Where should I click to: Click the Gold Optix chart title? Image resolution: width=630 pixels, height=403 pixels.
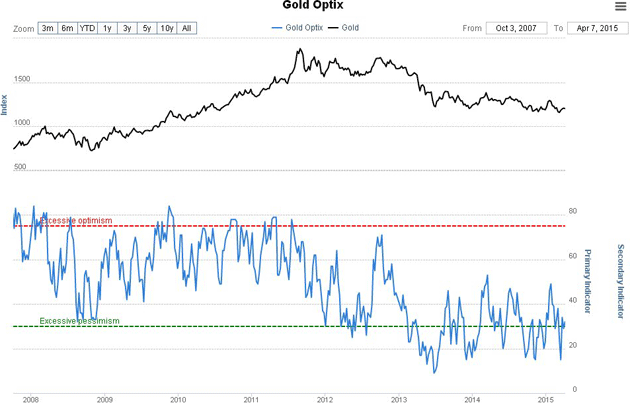click(314, 7)
